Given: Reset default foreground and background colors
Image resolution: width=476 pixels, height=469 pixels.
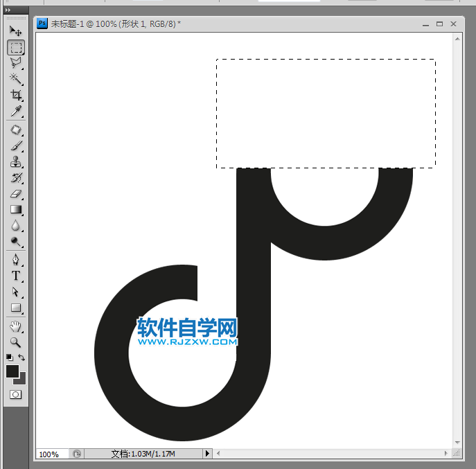Looking at the screenshot, I should coord(10,357).
